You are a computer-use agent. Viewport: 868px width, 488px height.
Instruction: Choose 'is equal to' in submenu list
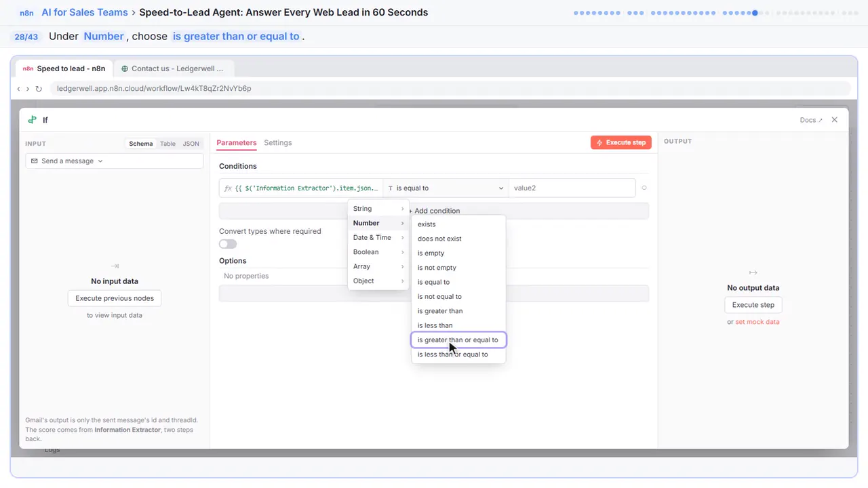[x=458, y=282]
